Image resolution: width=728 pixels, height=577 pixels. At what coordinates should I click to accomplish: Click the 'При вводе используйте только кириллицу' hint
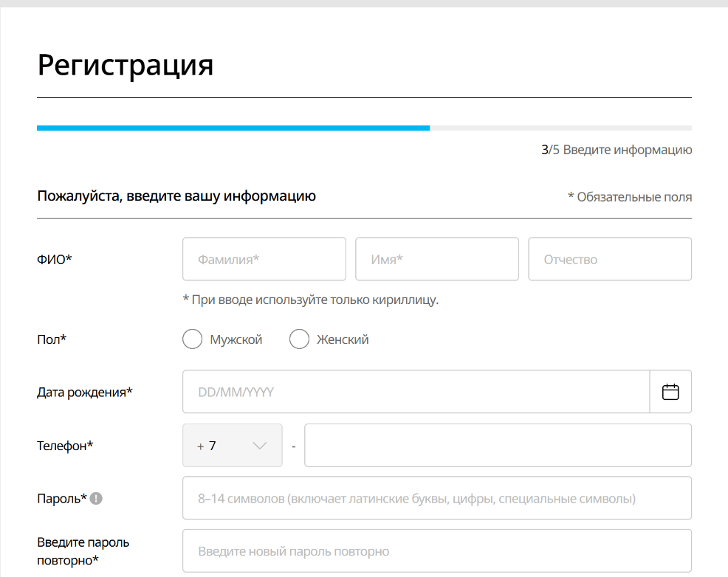tap(311, 300)
